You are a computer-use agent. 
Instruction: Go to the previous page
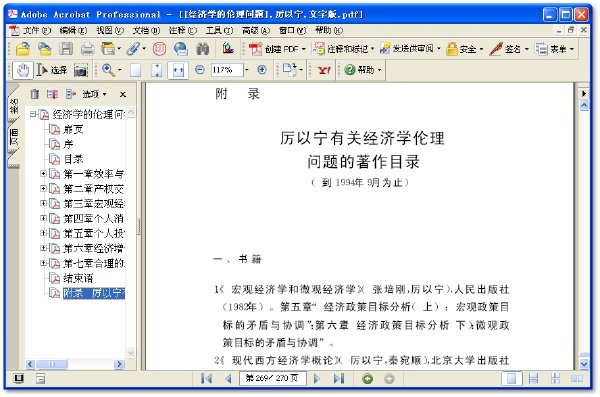coord(228,379)
